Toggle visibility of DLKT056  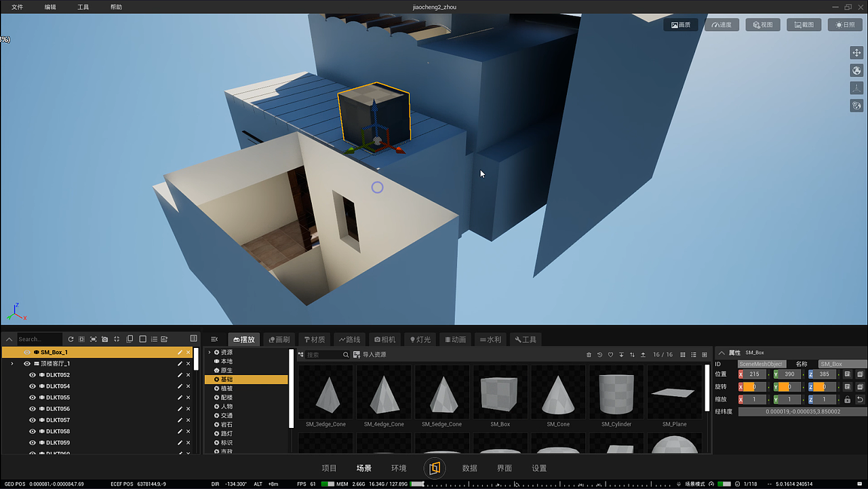tap(32, 409)
